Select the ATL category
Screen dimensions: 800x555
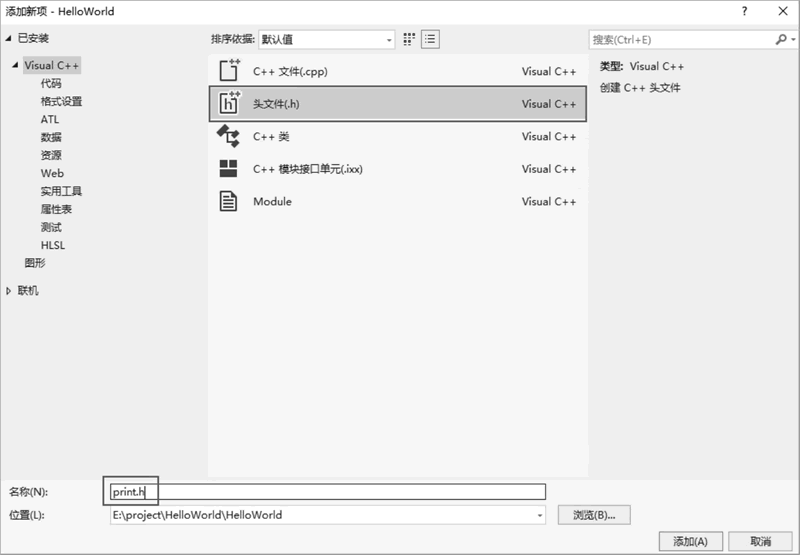coord(49,119)
